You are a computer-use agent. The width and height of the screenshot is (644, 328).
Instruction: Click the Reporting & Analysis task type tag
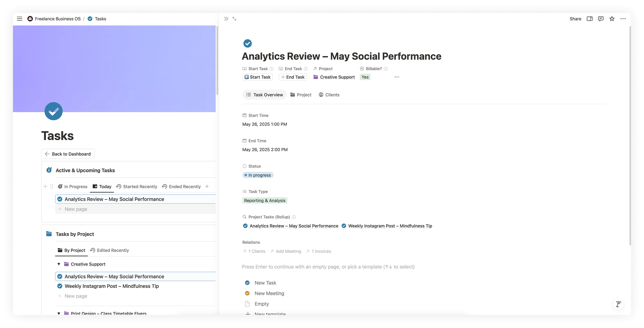tap(265, 200)
